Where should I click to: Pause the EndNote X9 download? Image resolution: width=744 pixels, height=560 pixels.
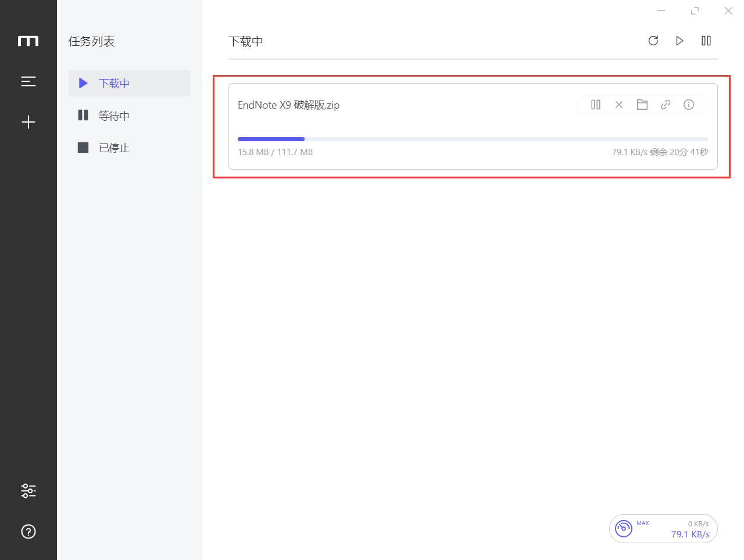click(x=596, y=105)
